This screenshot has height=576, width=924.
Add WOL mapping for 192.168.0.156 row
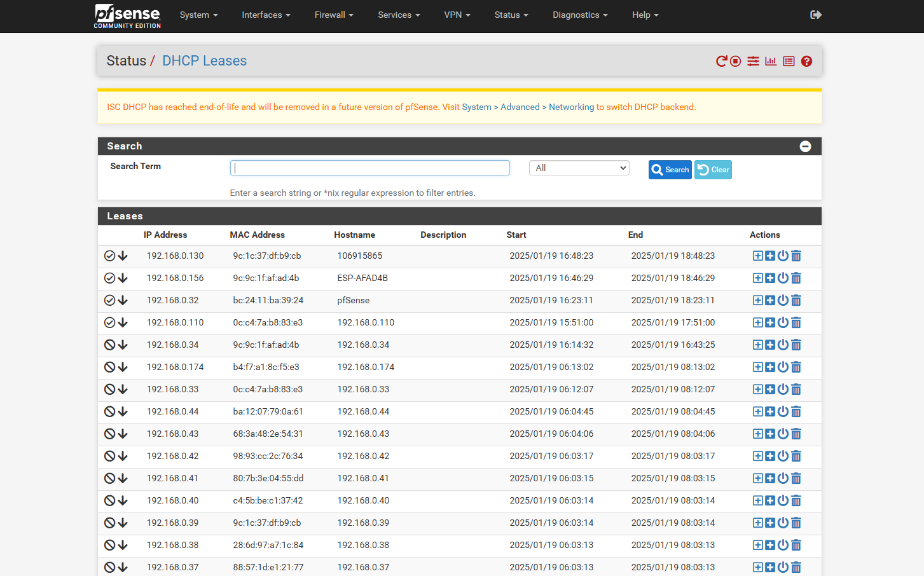pyautogui.click(x=770, y=278)
